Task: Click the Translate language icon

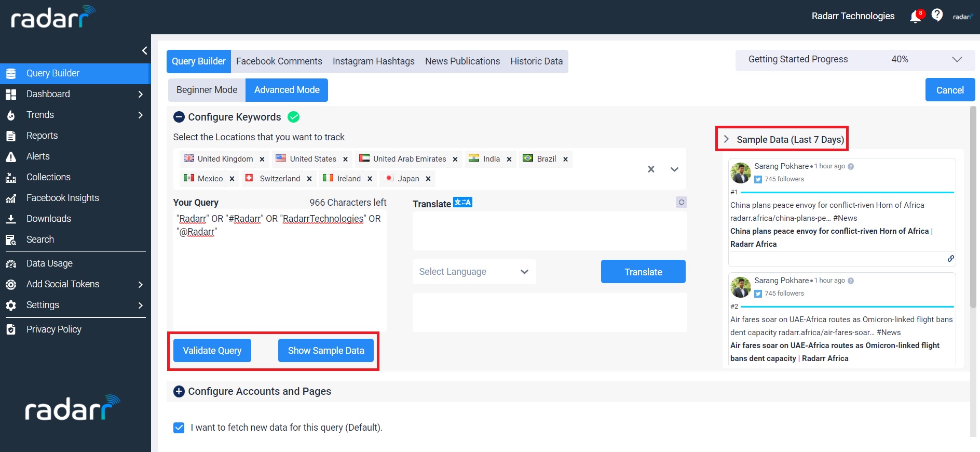Action: 462,202
